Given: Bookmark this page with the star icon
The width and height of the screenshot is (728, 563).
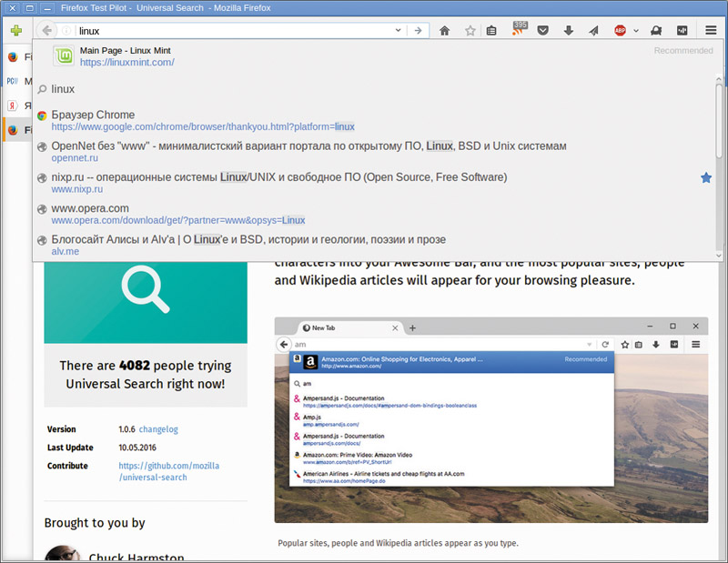Looking at the screenshot, I should [x=470, y=31].
